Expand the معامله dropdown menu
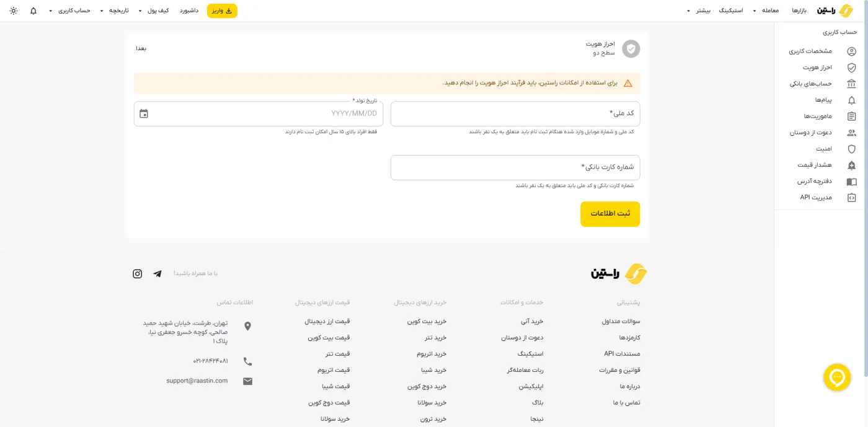 pyautogui.click(x=765, y=11)
